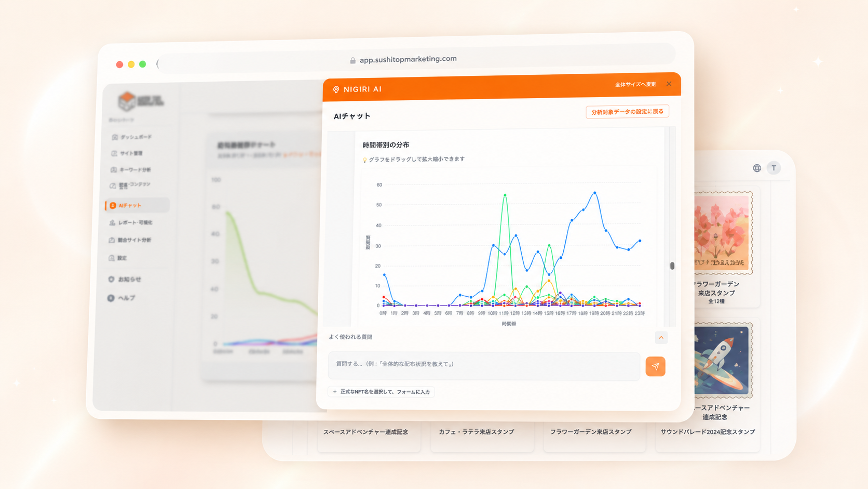The image size is (868, 489).
Task: Click the レポート・可視化 sidebar icon
Action: pos(112,222)
